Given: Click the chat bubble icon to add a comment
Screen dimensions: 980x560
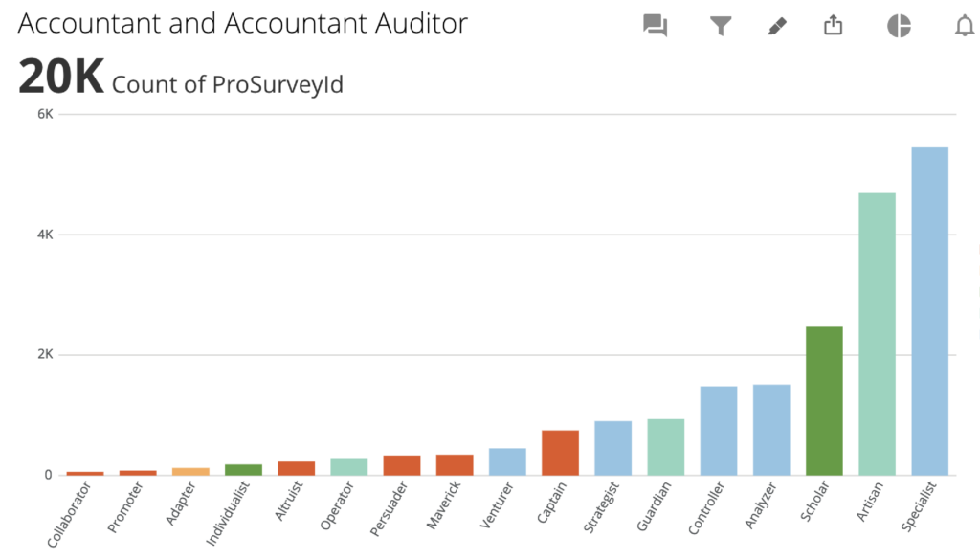Looking at the screenshot, I should pos(655,26).
